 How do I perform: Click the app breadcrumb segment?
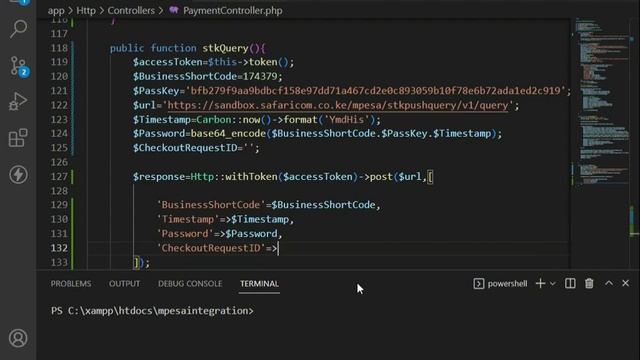tap(56, 11)
